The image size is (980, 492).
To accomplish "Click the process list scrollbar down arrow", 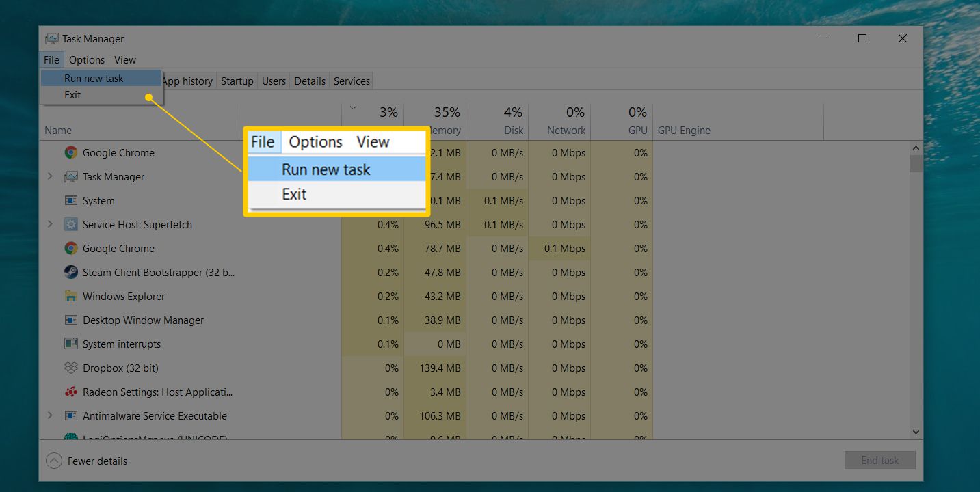I will coord(916,432).
